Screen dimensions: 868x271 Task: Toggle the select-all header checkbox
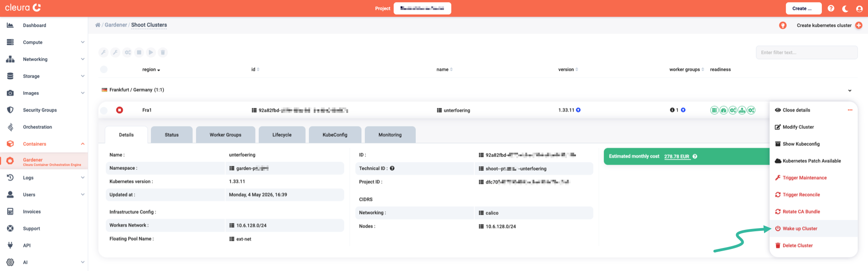[104, 70]
